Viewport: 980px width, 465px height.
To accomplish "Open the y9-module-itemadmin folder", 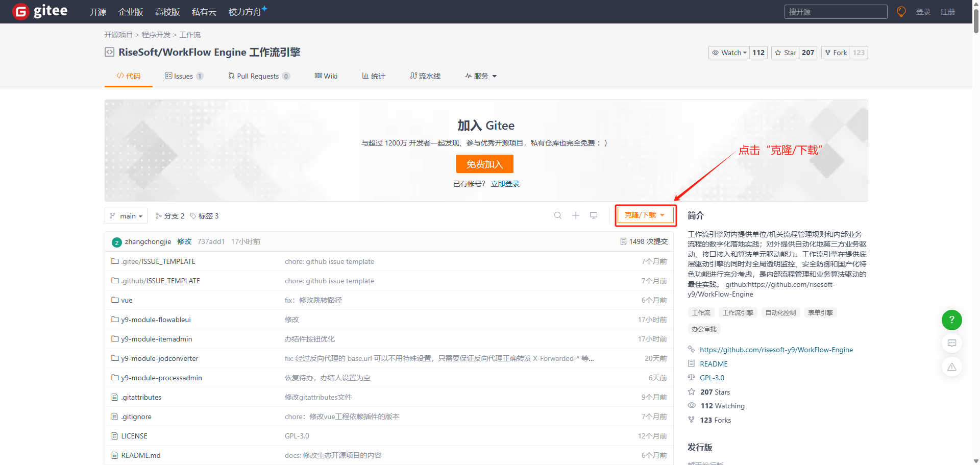I will tap(157, 339).
